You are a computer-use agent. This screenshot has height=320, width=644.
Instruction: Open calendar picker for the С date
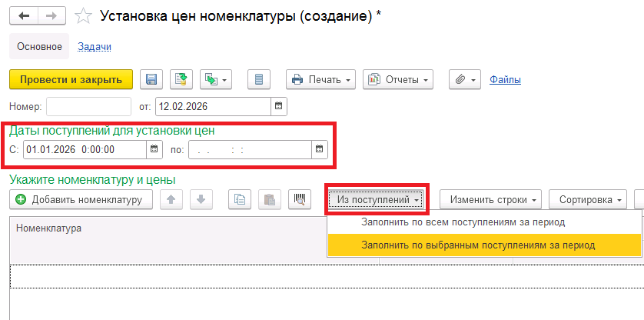coord(154,150)
